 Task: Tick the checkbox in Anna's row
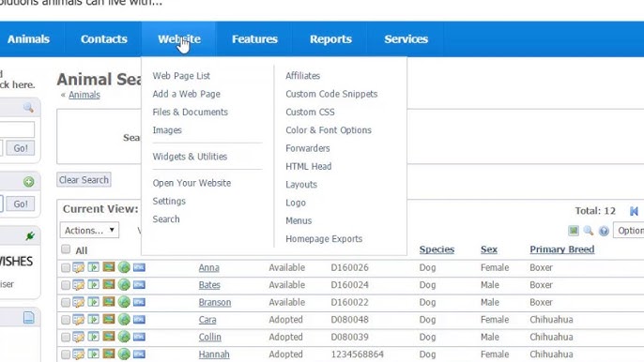point(66,268)
